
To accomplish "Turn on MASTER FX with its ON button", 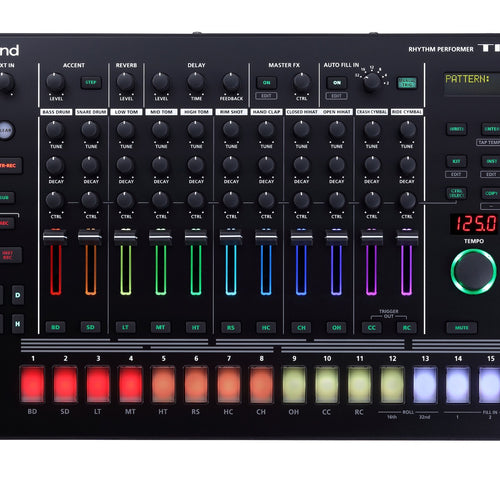I will (266, 83).
